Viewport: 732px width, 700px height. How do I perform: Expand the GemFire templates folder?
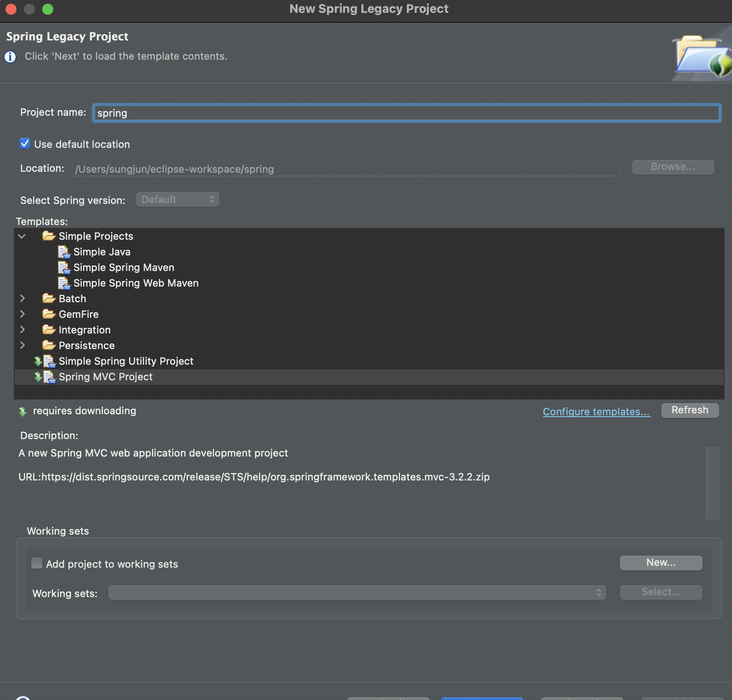pyautogui.click(x=22, y=314)
